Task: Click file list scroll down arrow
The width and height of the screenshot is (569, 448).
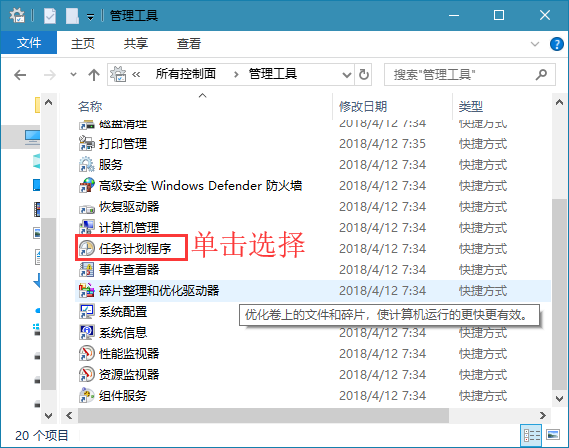Action: (560, 399)
